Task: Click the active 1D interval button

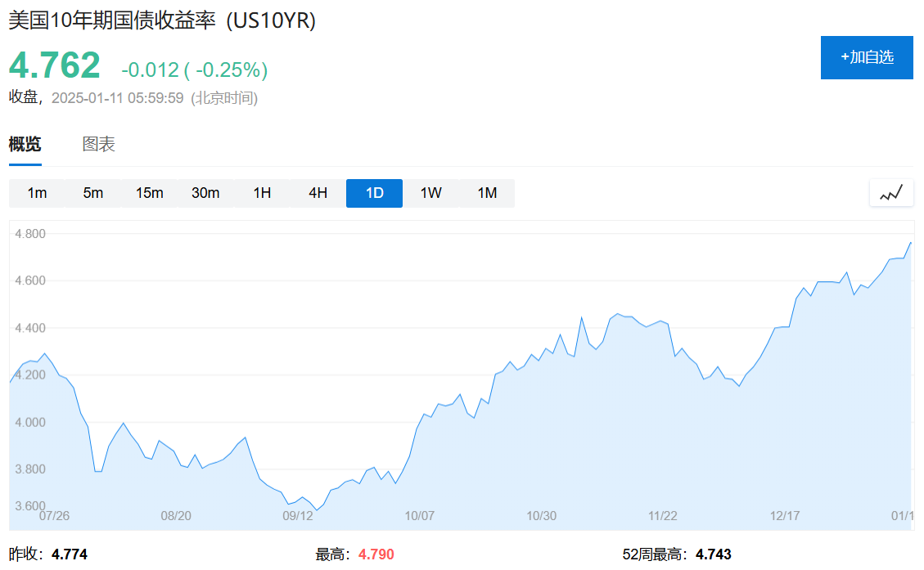Action: (374, 193)
